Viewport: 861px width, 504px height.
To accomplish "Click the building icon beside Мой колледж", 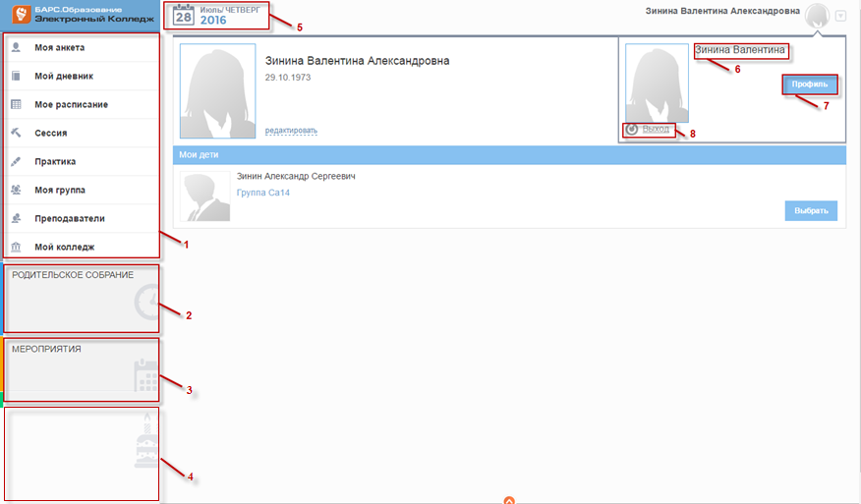I will [17, 247].
